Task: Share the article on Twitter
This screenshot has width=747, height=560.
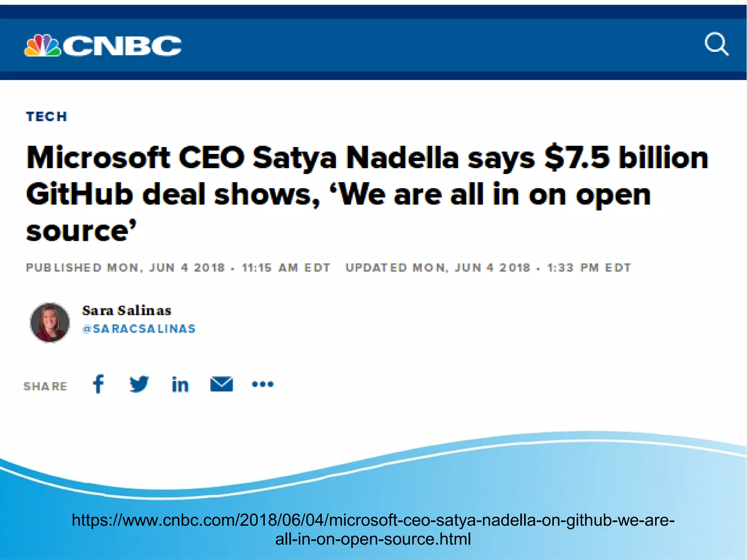Action: pos(139,384)
